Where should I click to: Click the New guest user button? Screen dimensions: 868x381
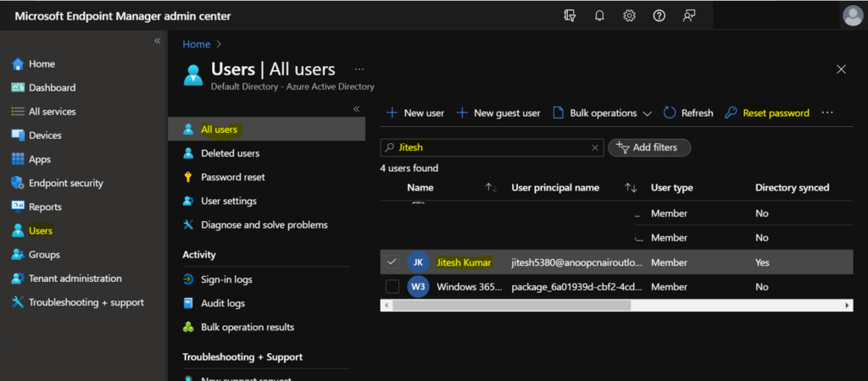(498, 113)
